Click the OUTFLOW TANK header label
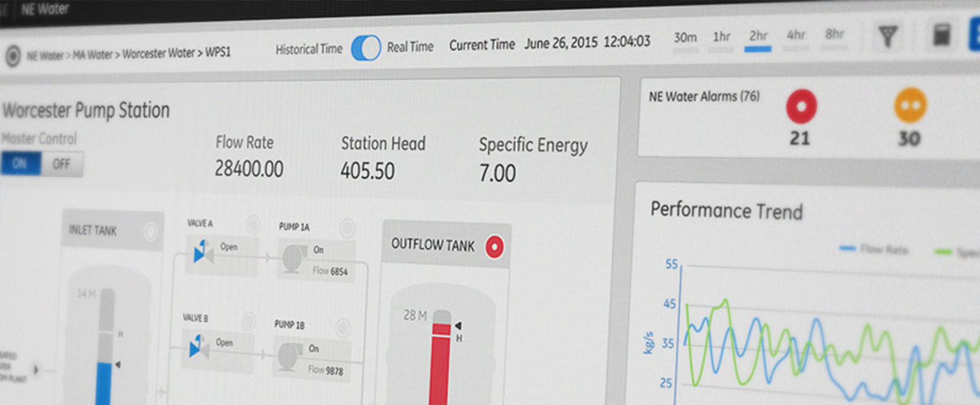The height and width of the screenshot is (405, 980). pyautogui.click(x=433, y=245)
